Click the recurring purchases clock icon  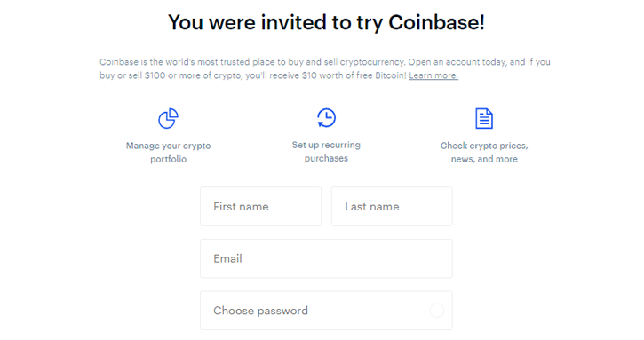click(326, 118)
